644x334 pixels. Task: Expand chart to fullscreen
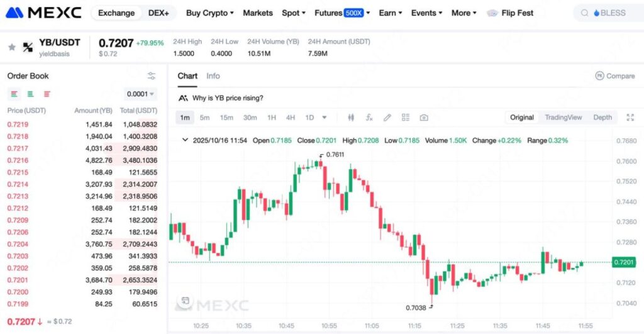point(631,117)
